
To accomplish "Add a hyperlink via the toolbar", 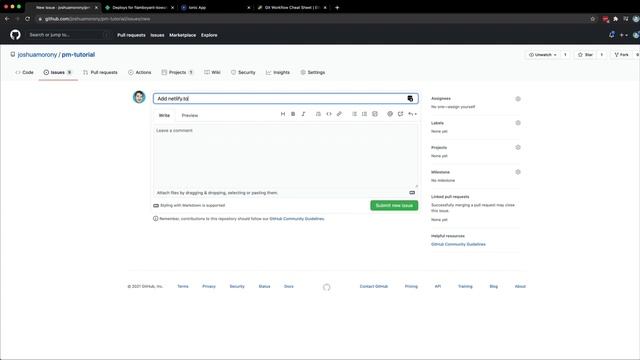I will [339, 114].
